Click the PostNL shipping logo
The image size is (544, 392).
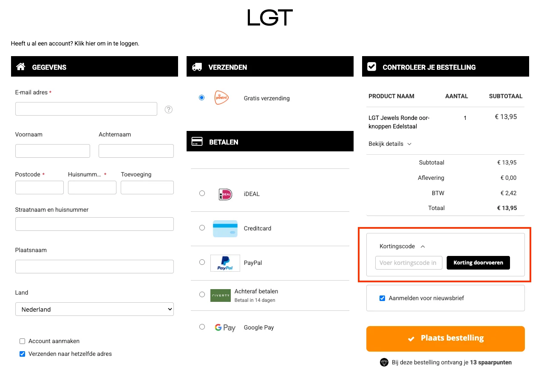221,98
